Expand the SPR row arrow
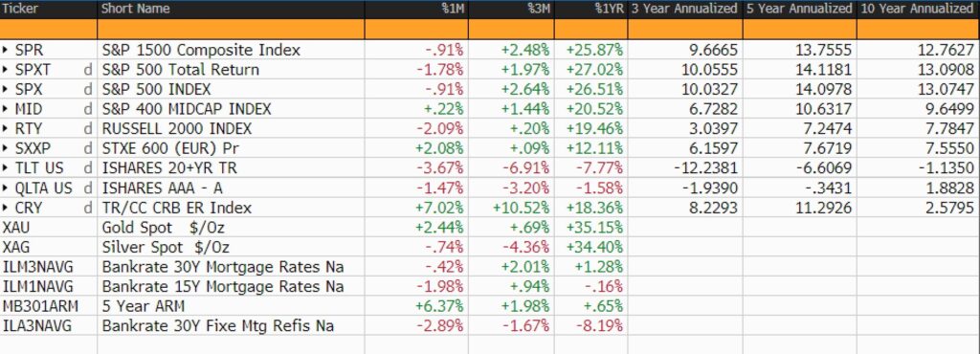 click(x=6, y=50)
